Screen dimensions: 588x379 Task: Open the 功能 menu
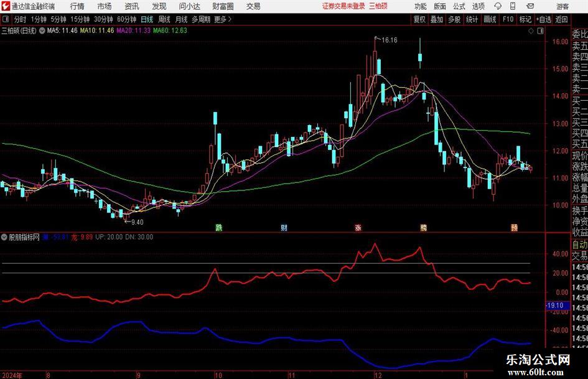pyautogui.click(x=421, y=6)
